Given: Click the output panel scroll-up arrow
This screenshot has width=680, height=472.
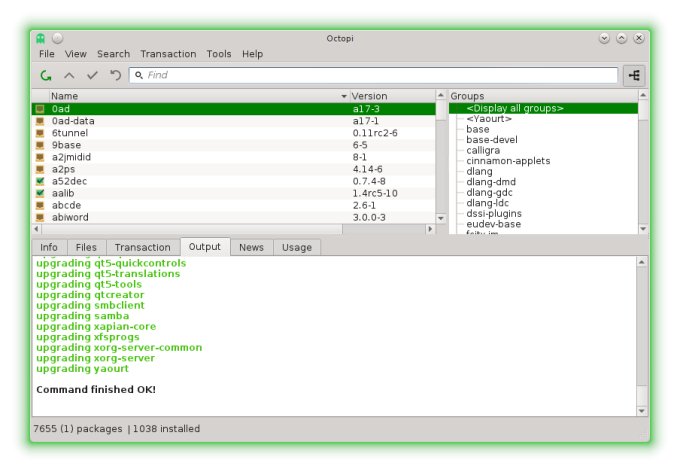Looking at the screenshot, I should point(642,263).
